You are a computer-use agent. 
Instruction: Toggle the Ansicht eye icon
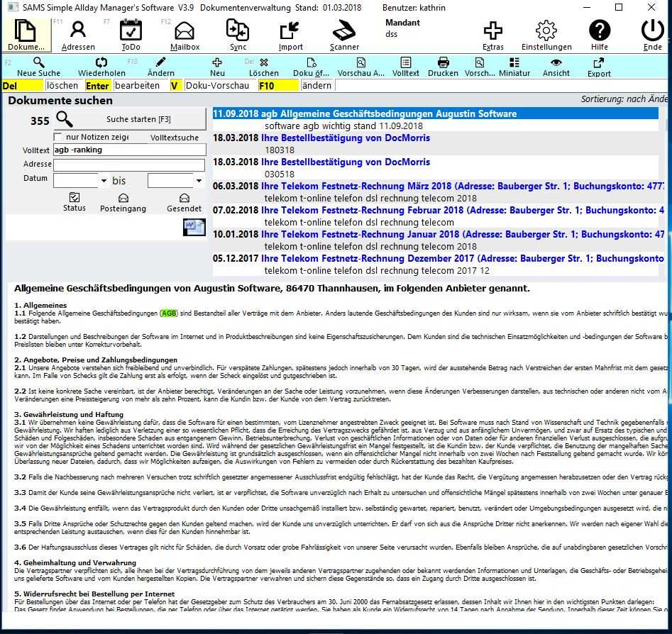556,67
